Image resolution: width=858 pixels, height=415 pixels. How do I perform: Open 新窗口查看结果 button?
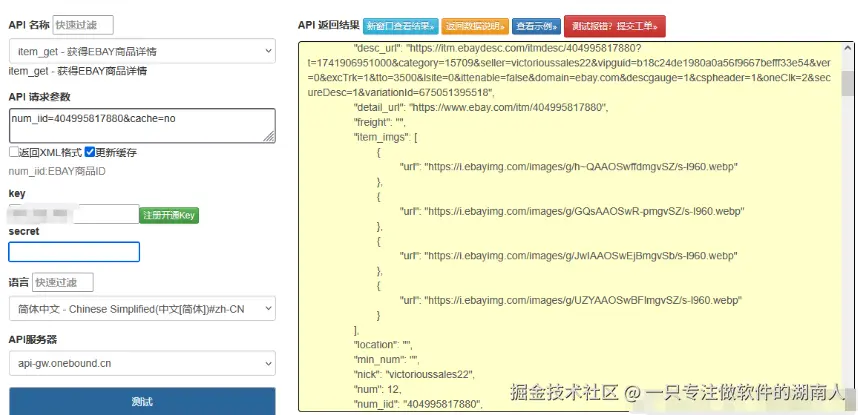(401, 26)
